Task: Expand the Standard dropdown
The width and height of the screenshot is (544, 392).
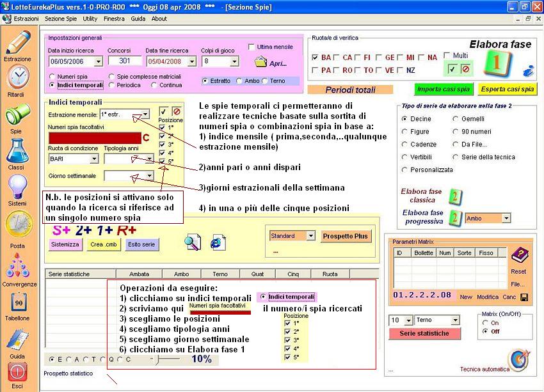Action: point(311,236)
